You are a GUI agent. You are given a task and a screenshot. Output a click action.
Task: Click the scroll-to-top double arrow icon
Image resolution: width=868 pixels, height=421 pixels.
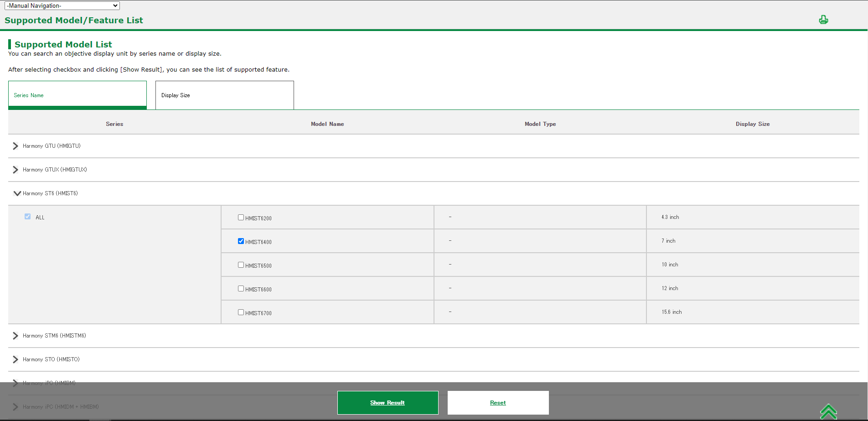[x=828, y=411]
